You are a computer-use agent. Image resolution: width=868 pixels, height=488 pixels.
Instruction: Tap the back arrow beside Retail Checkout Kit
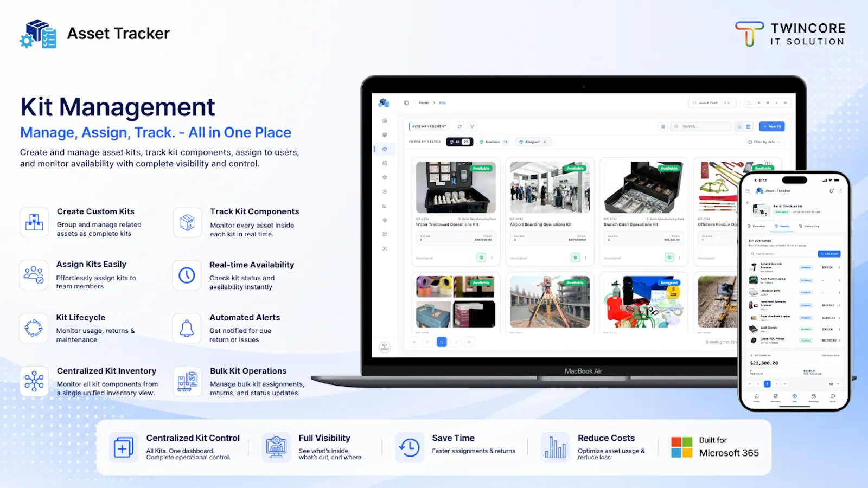[x=748, y=203]
